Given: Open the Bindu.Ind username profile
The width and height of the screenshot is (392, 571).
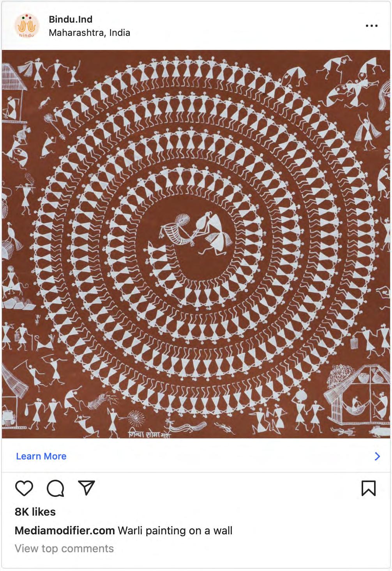Looking at the screenshot, I should (x=71, y=20).
